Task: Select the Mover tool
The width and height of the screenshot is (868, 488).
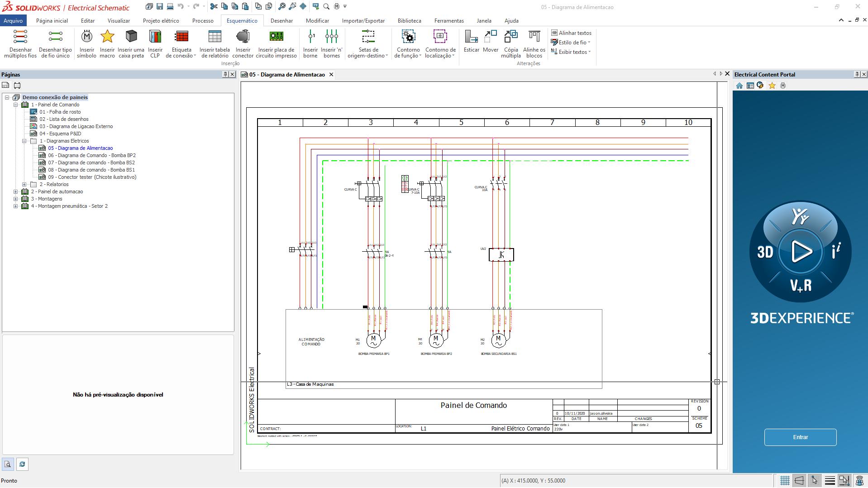Action: [x=491, y=41]
